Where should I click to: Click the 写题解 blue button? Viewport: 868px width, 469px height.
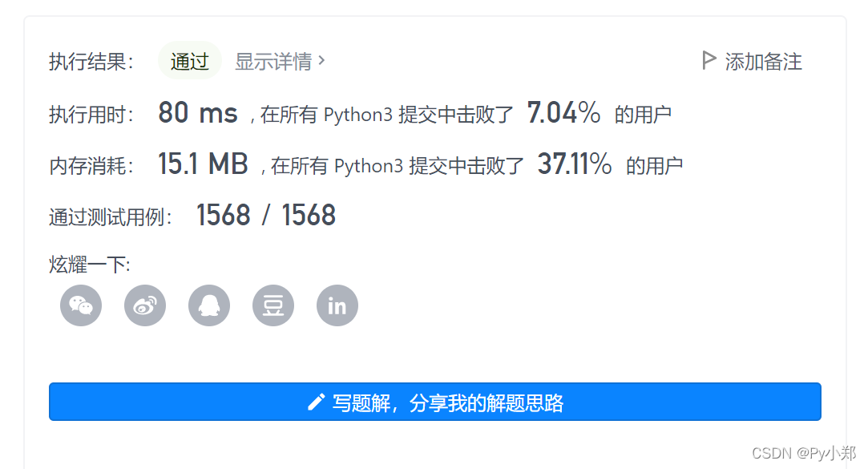(435, 402)
